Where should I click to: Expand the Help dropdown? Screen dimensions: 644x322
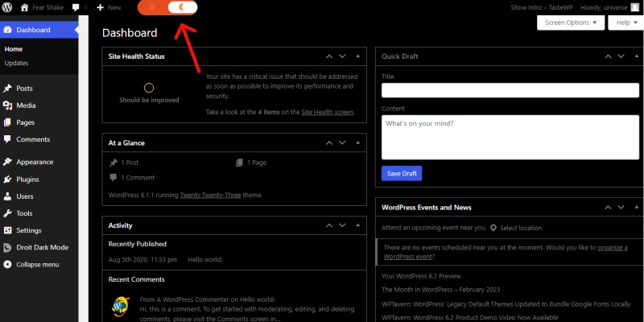coord(626,23)
